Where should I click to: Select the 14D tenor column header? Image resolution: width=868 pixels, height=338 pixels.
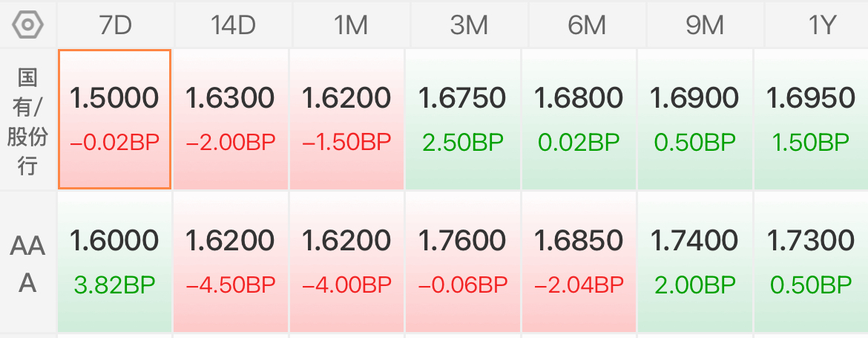233,25
